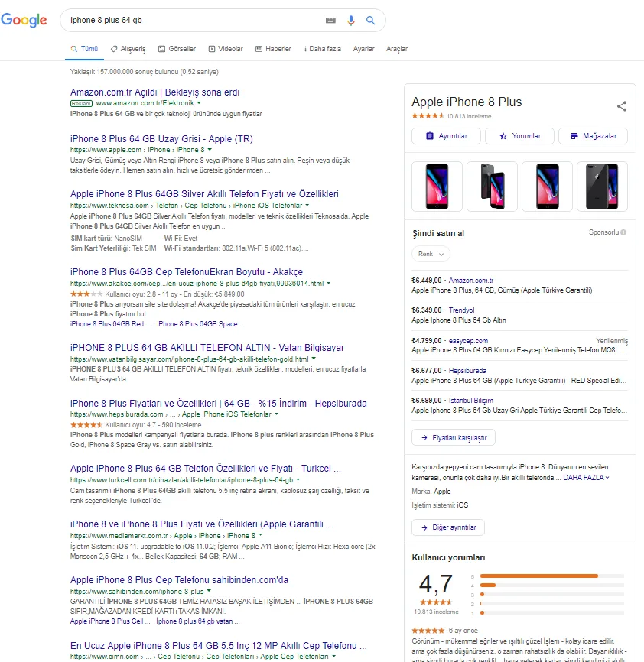Open Hepsiburada ₺6.677,00 offer
The width and height of the screenshot is (644, 662).
click(519, 375)
